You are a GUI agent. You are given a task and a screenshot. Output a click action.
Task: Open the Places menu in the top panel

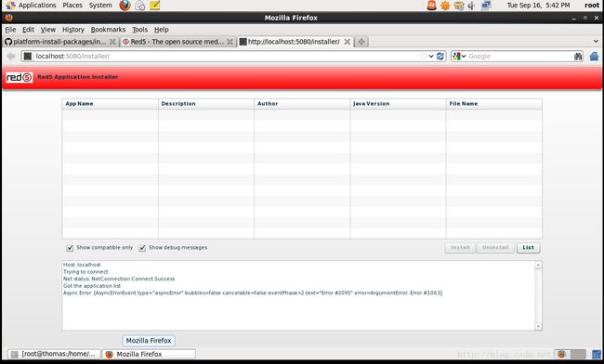[72, 6]
